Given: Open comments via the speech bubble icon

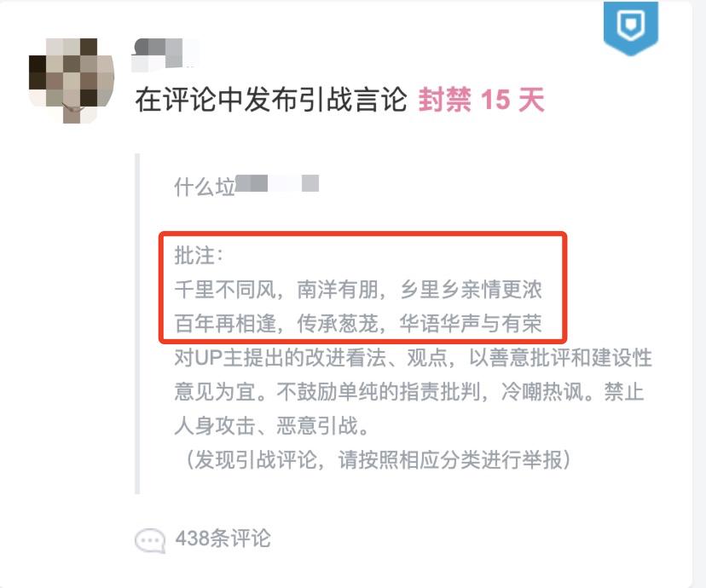Looking at the screenshot, I should point(150,540).
